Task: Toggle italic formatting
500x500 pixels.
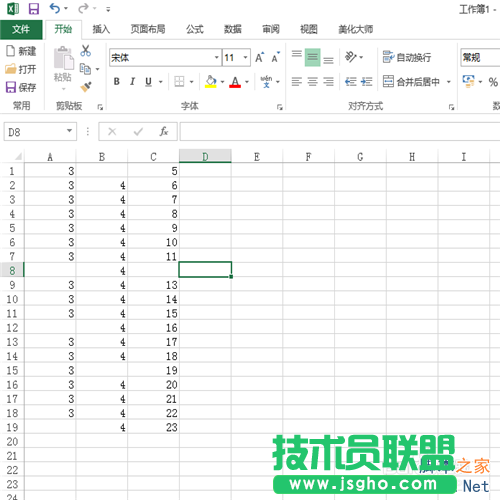Action: click(x=132, y=81)
